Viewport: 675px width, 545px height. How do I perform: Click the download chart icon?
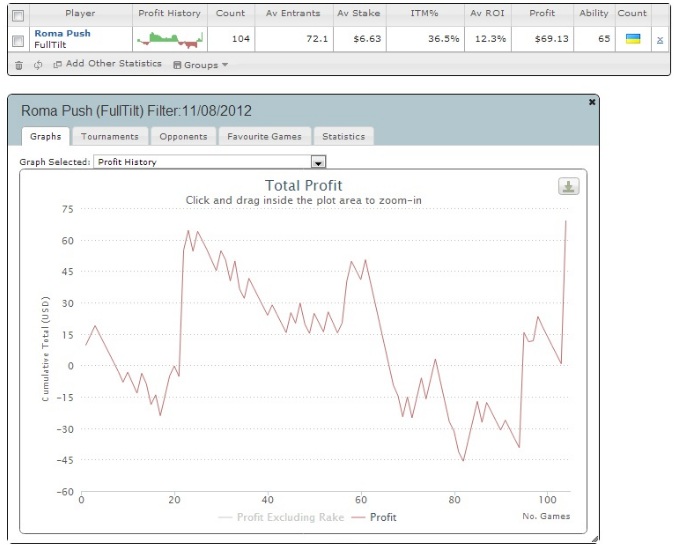[569, 186]
